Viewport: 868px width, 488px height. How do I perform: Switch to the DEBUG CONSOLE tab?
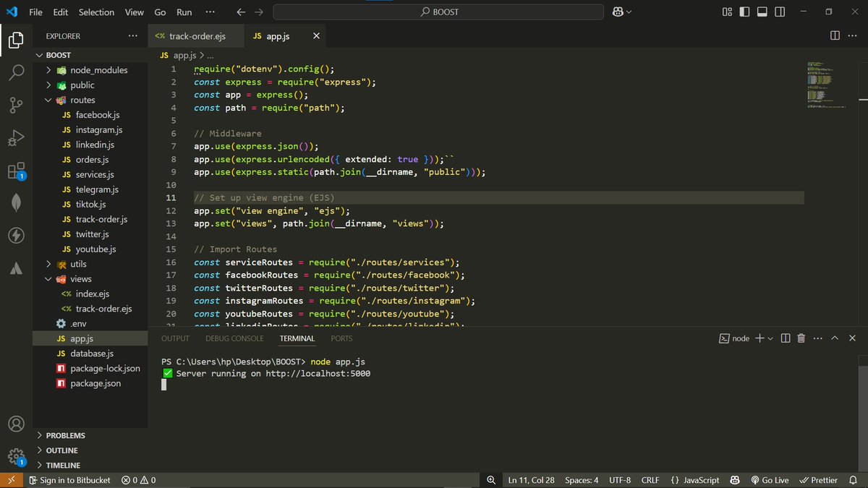(x=234, y=338)
